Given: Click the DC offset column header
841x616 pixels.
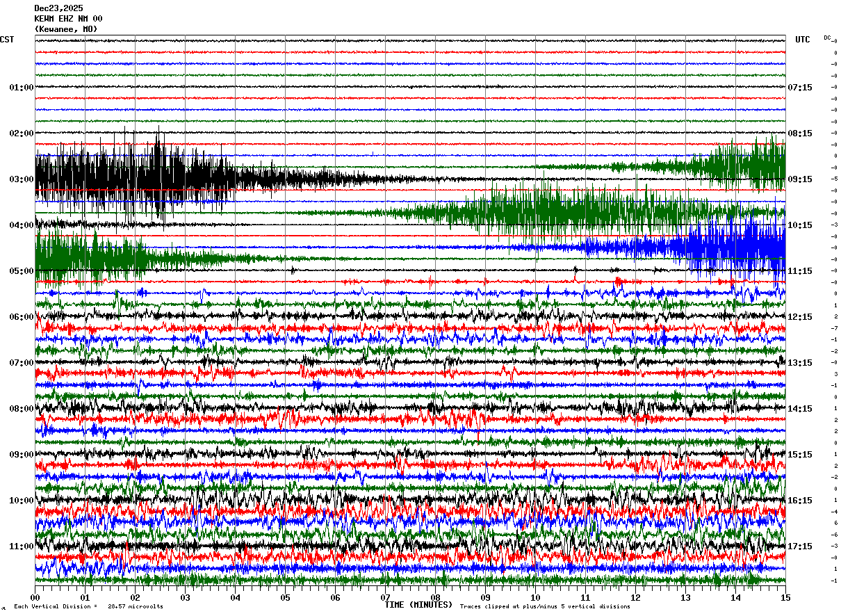Looking at the screenshot, I should pos(828,38).
